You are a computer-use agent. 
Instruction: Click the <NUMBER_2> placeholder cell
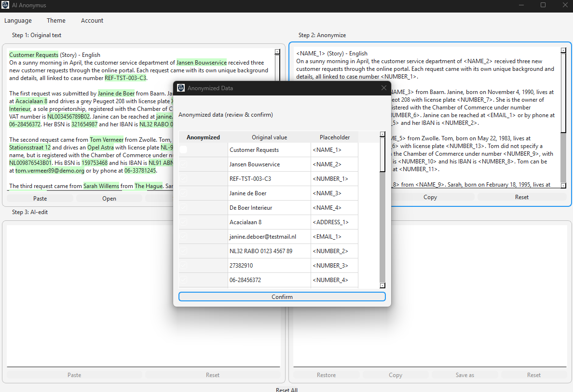[334, 251]
